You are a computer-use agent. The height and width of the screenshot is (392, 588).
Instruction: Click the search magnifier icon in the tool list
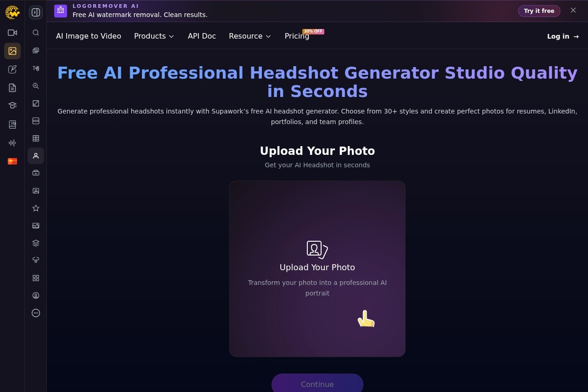pyautogui.click(x=36, y=33)
